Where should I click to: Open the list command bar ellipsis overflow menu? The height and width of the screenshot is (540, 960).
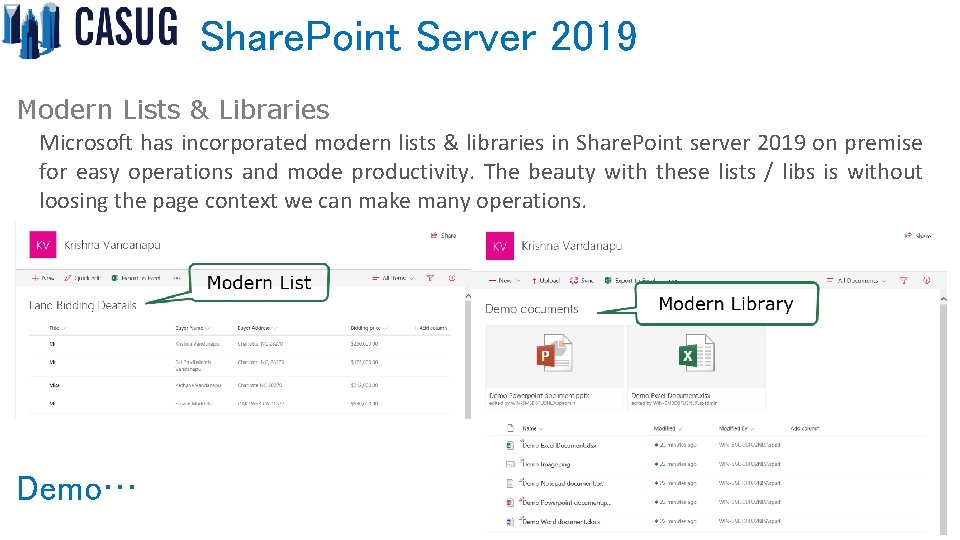point(177,278)
